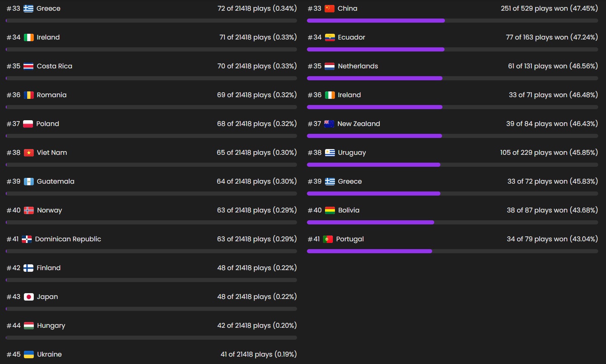Click the Netherlands country name

(358, 66)
